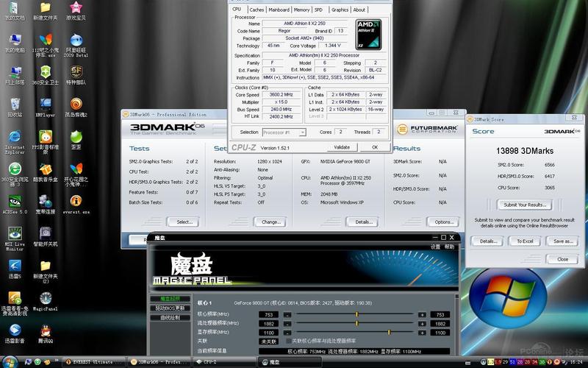Open 阿里旺旺 2009 Beta1 icon
The image size is (588, 368).
(76, 45)
